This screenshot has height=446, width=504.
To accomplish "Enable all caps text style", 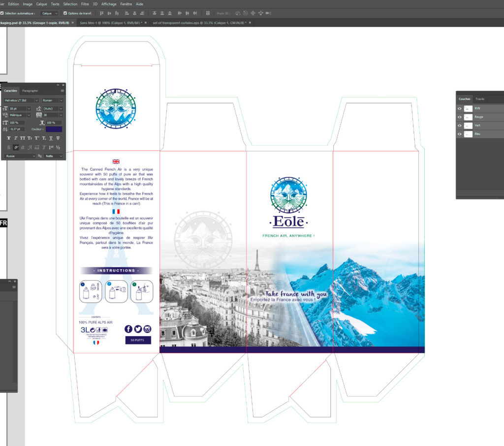I will [x=23, y=138].
